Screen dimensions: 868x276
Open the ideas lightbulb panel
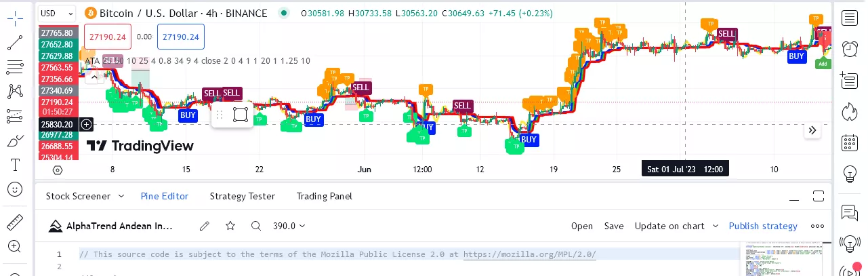[849, 174]
